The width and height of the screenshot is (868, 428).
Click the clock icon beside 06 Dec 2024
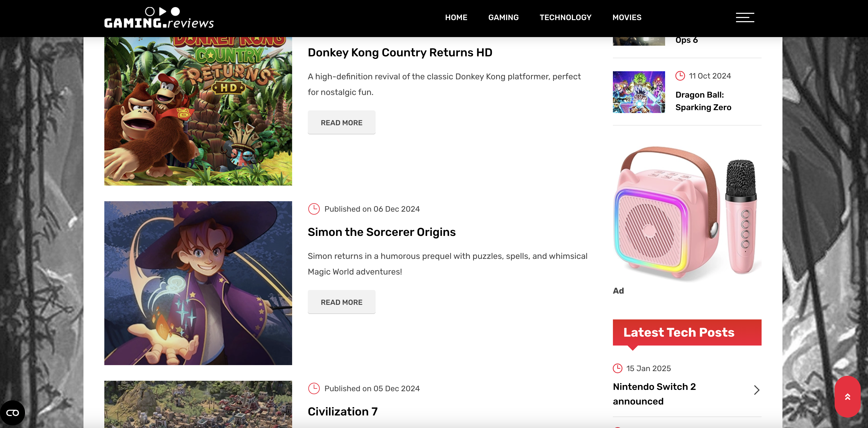(314, 209)
